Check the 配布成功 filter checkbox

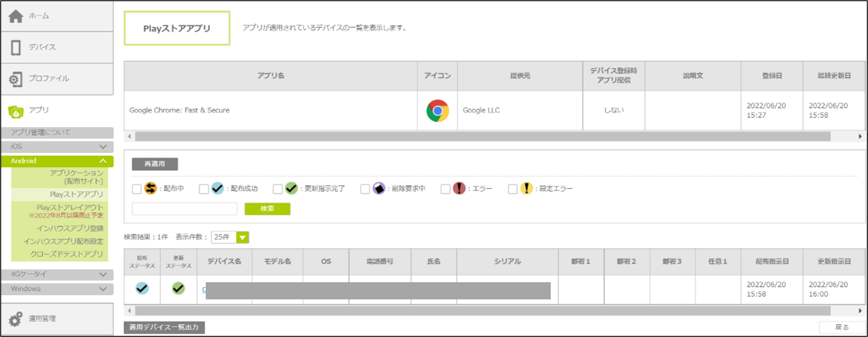pos(203,189)
